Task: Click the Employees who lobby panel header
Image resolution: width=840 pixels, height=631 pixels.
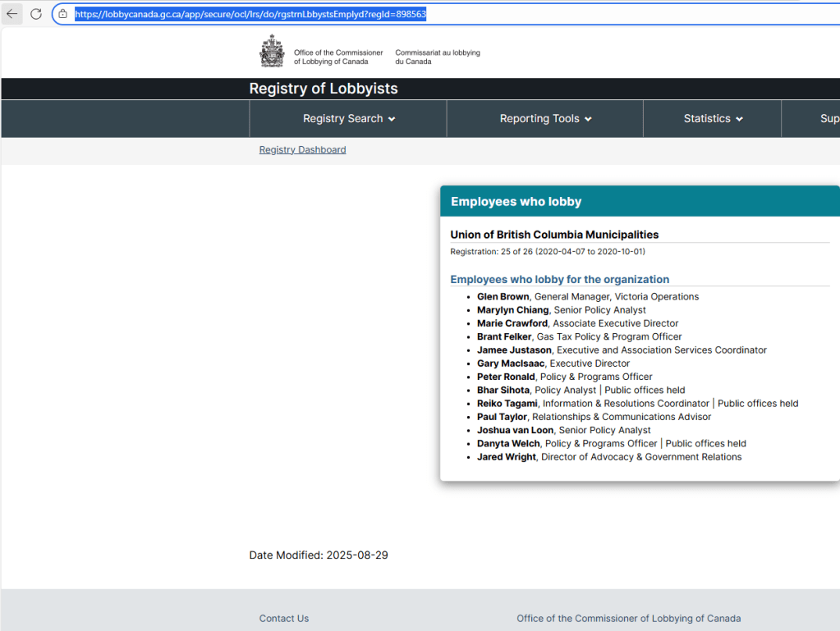Action: 516,202
